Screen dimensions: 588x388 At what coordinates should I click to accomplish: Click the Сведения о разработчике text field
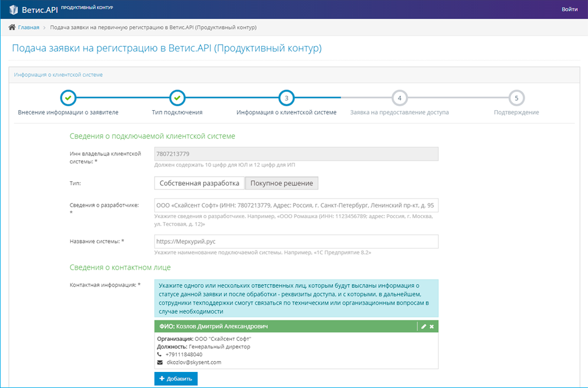(x=296, y=206)
